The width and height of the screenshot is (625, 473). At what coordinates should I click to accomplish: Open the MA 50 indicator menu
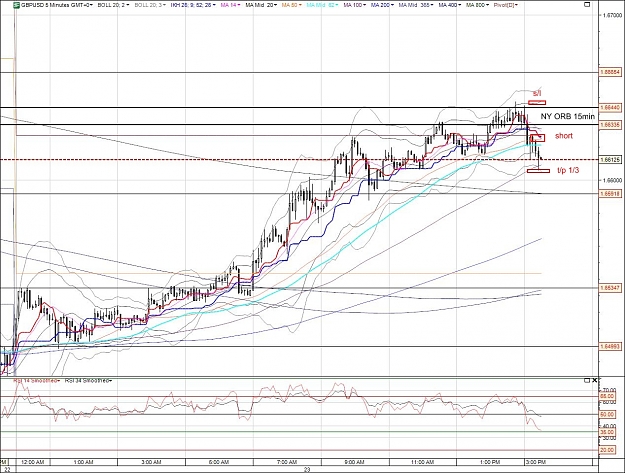292,5
